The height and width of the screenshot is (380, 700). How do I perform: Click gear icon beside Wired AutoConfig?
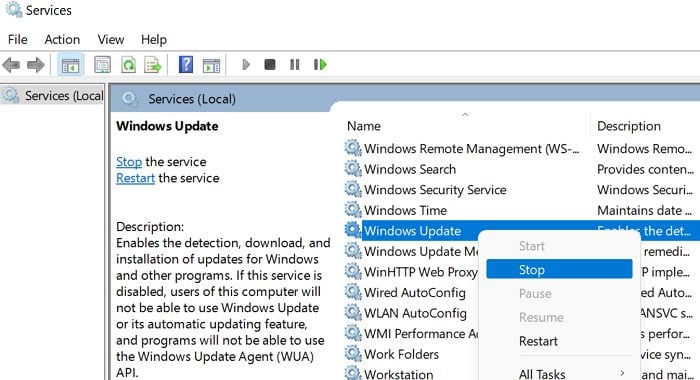353,292
